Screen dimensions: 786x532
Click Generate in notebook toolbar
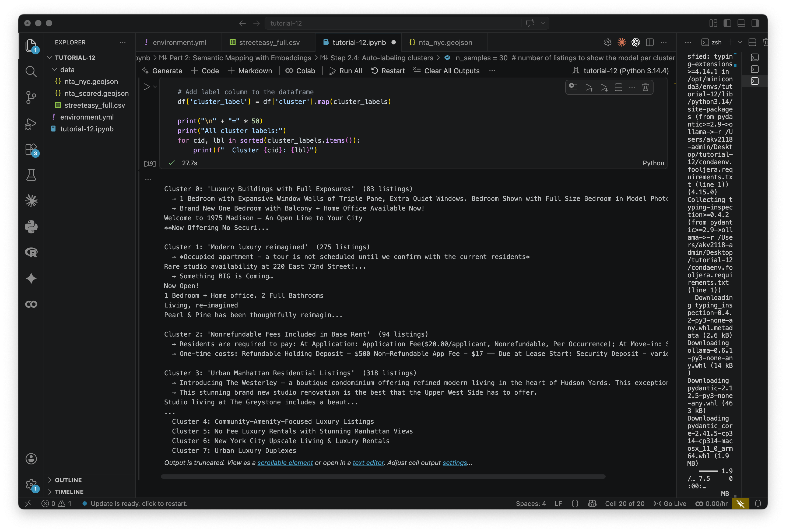(x=162, y=71)
